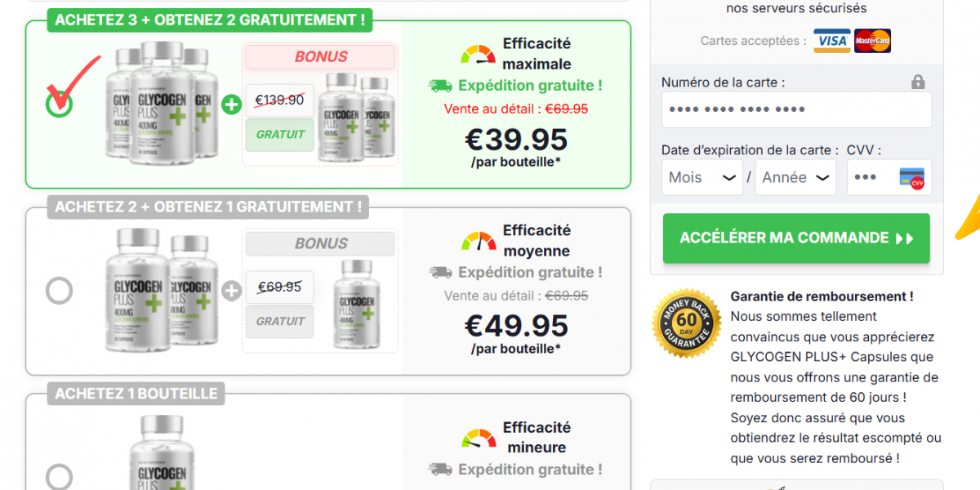Select the buy 2 get 1 free offer
The width and height of the screenshot is (980, 490).
click(59, 291)
